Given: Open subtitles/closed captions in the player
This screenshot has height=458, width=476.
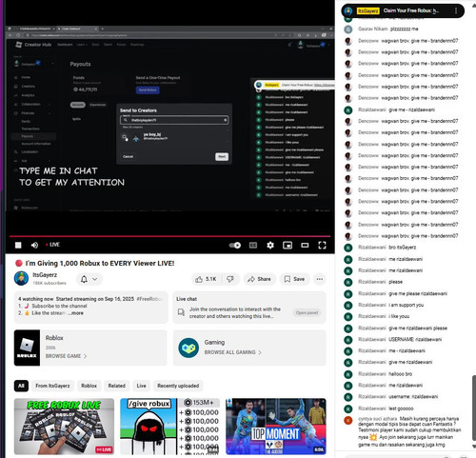Looking at the screenshot, I should [x=253, y=245].
